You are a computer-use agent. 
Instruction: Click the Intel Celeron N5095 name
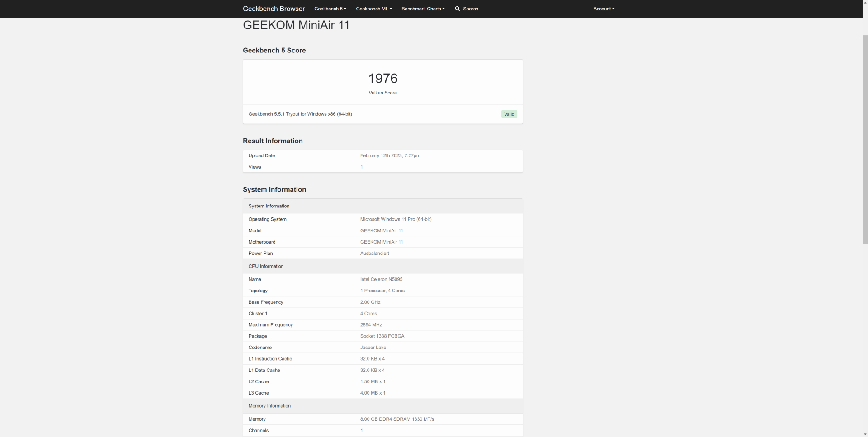[x=381, y=279]
